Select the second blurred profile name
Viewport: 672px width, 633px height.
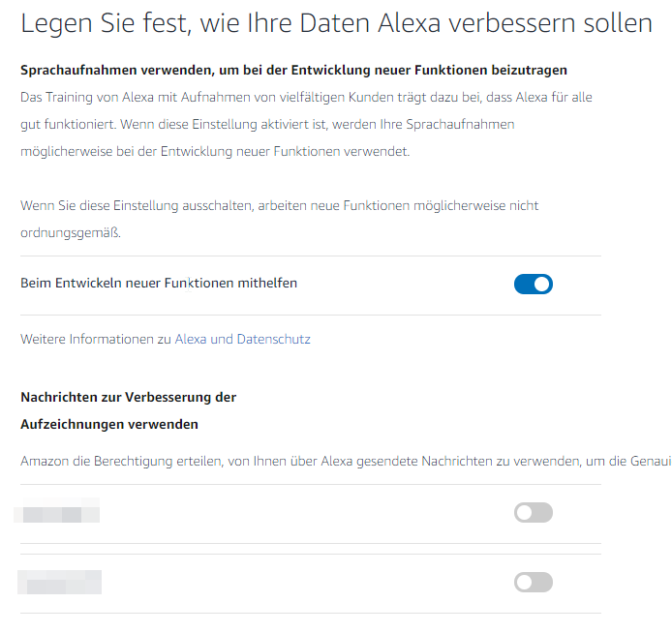coord(60,582)
